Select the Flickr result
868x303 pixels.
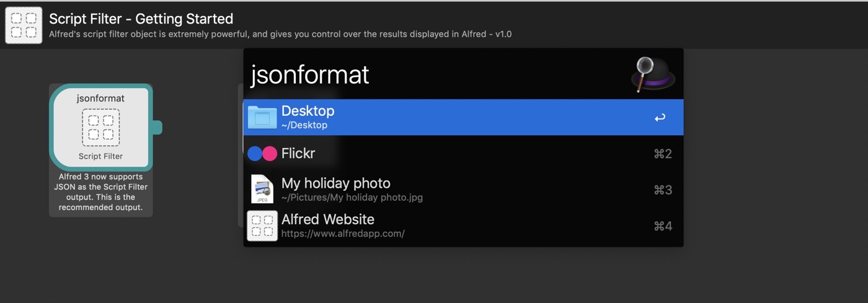(434, 154)
